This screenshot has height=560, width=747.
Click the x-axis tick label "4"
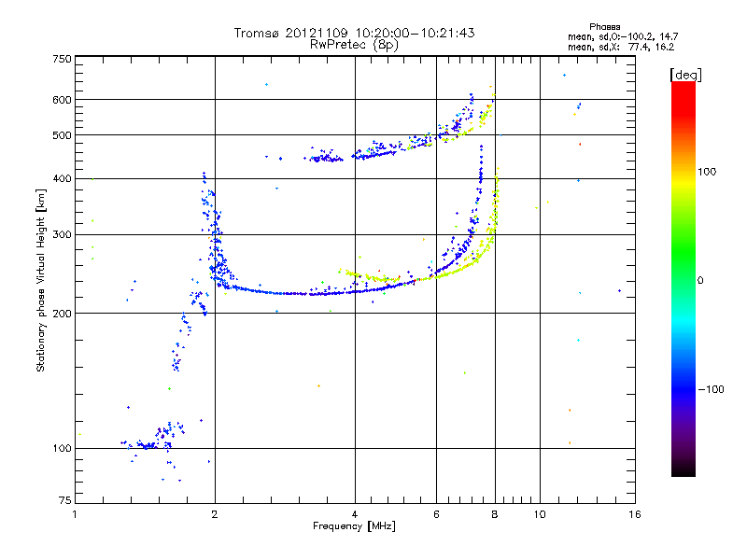[x=355, y=514]
